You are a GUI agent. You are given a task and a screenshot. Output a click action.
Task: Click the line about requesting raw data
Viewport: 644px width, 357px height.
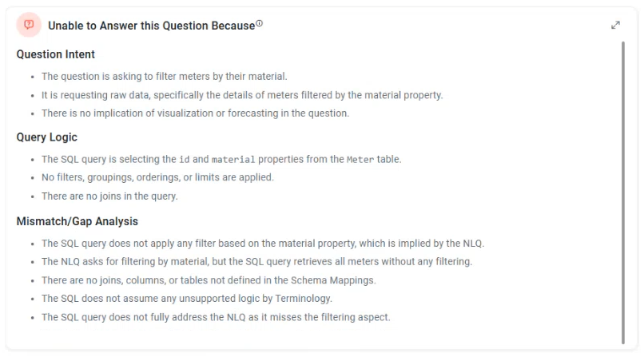[242, 95]
